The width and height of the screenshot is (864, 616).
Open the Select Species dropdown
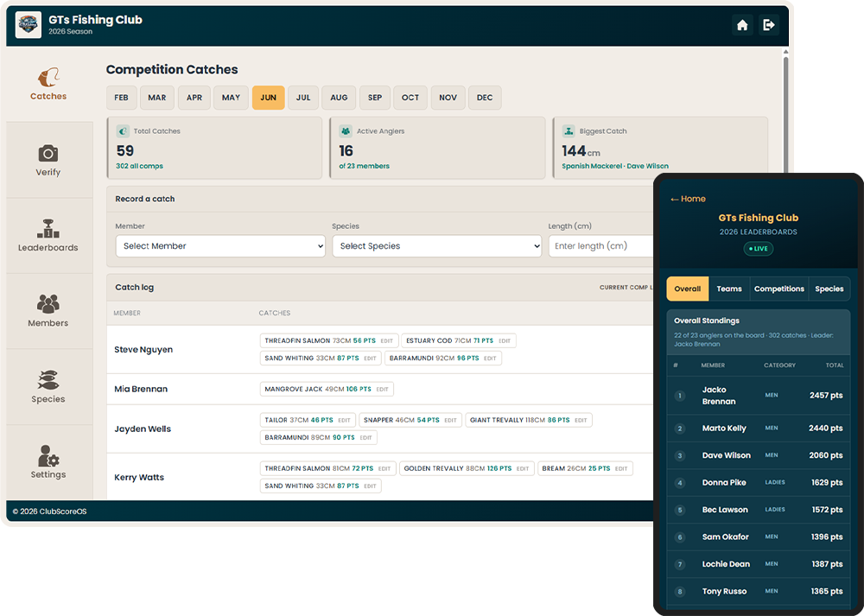[437, 245]
